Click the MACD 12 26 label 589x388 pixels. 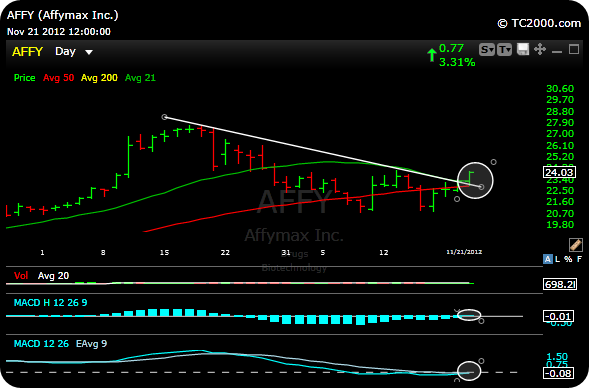point(41,344)
